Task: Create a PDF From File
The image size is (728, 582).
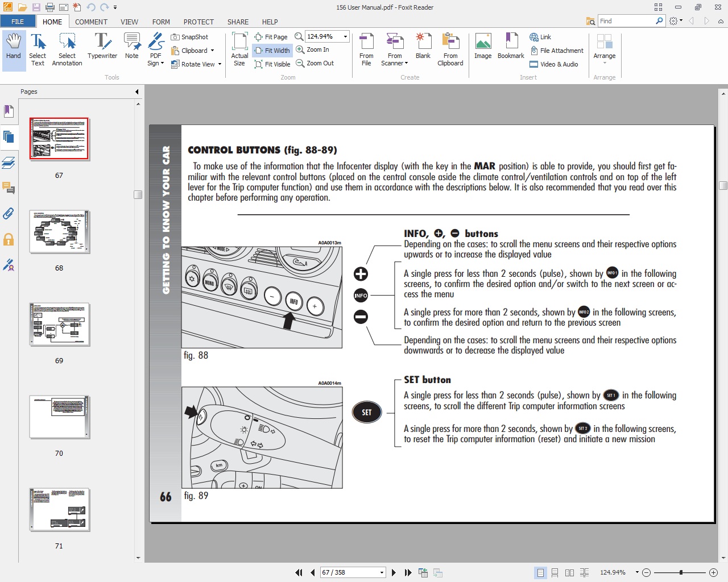Action: click(366, 50)
